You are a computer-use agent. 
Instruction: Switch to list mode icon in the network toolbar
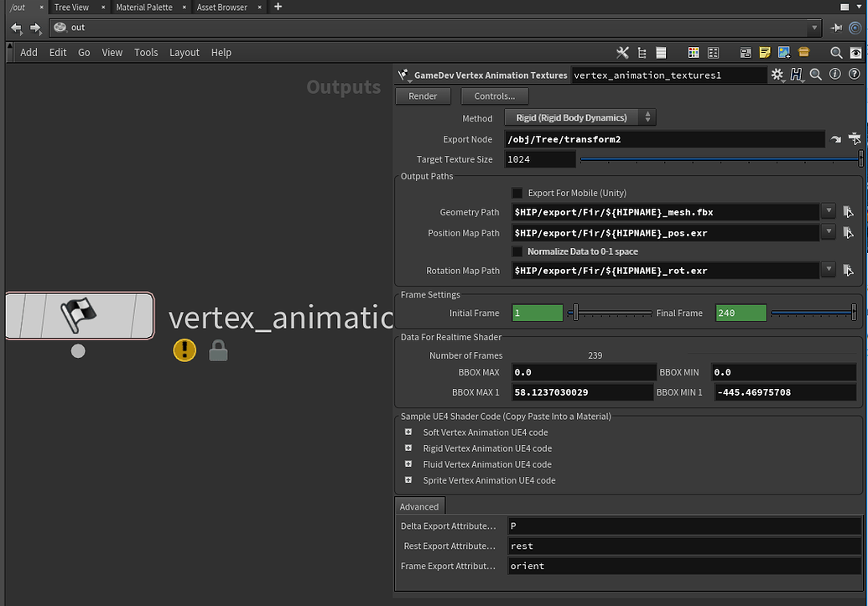(661, 53)
